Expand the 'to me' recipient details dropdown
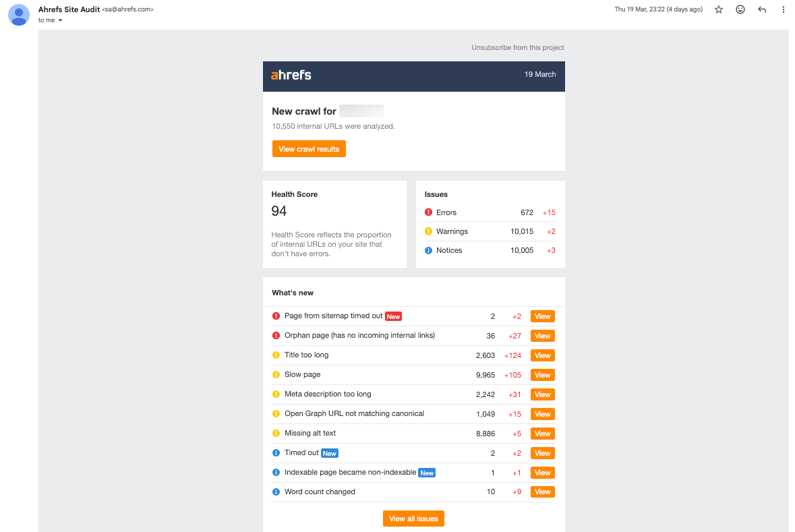The image size is (795, 532). point(51,20)
